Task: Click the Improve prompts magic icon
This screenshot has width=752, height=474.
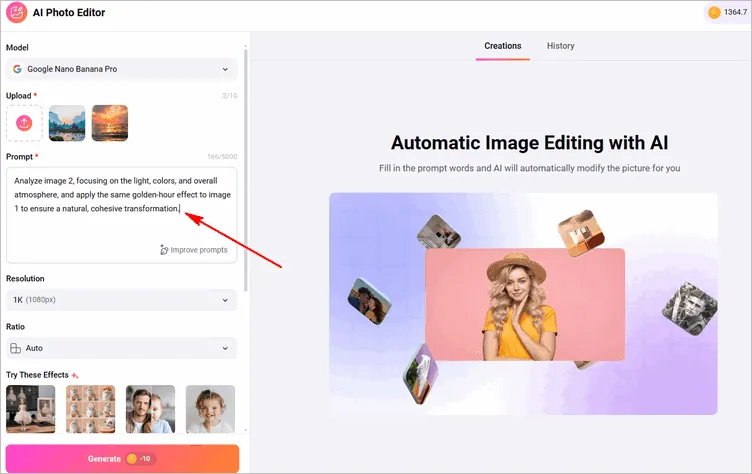Action: click(x=164, y=250)
